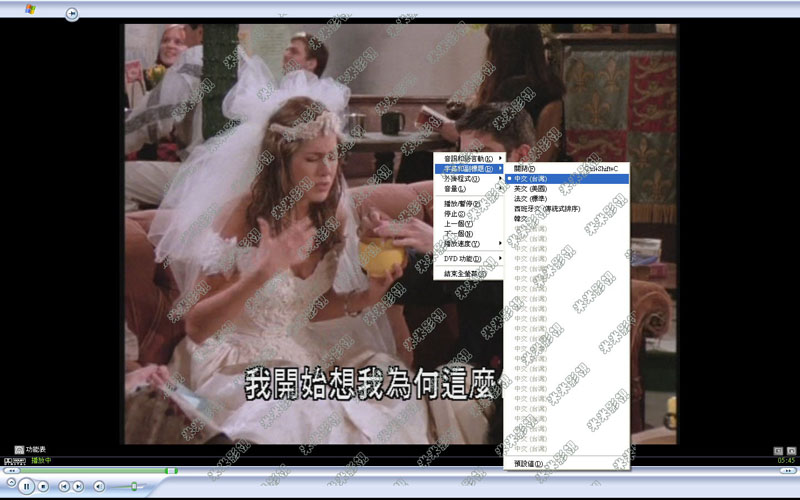
Task: Mute the sound with the speaker icon
Action: (99, 487)
